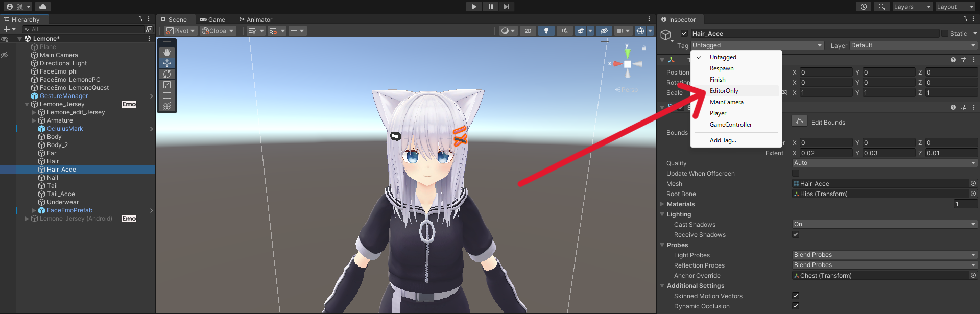Open the Layers dropdown in top bar

pyautogui.click(x=912, y=7)
